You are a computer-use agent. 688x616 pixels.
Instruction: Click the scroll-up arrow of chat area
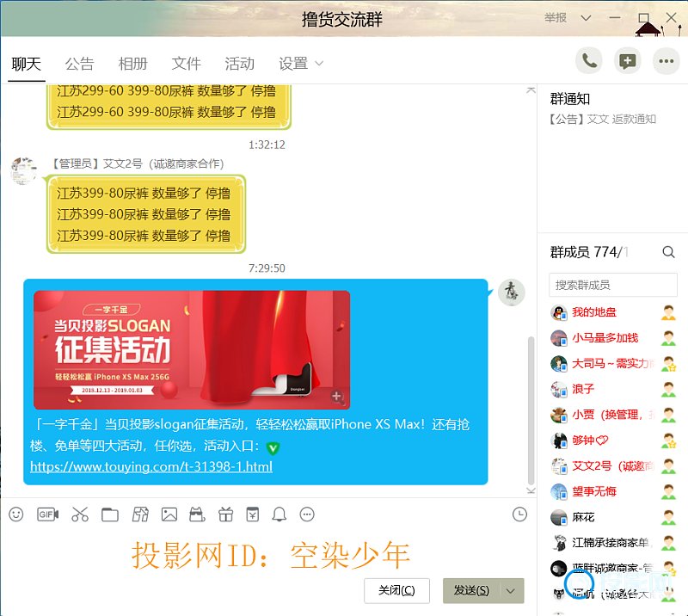pyautogui.click(x=531, y=90)
